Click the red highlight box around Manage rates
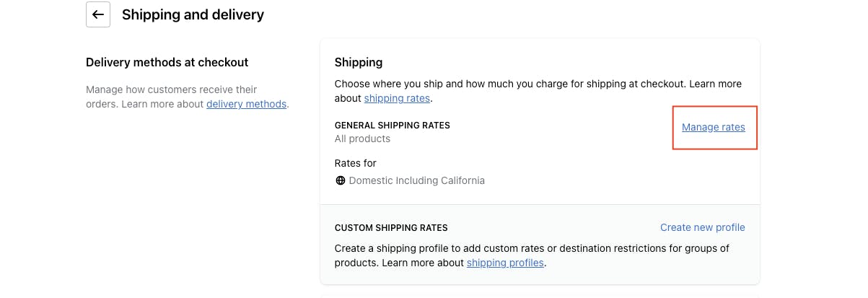Viewport: 868px width, 298px height. (715, 128)
